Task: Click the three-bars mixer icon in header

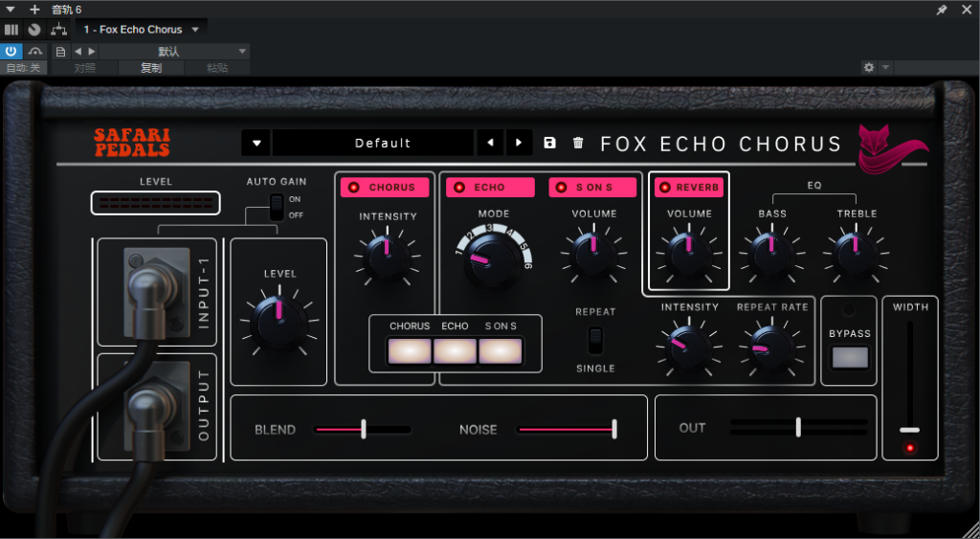Action: [x=11, y=30]
